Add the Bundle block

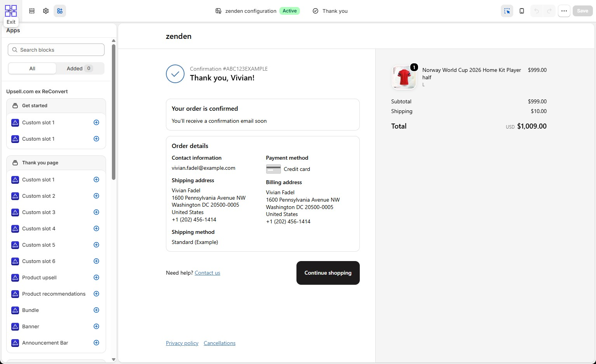click(x=96, y=310)
